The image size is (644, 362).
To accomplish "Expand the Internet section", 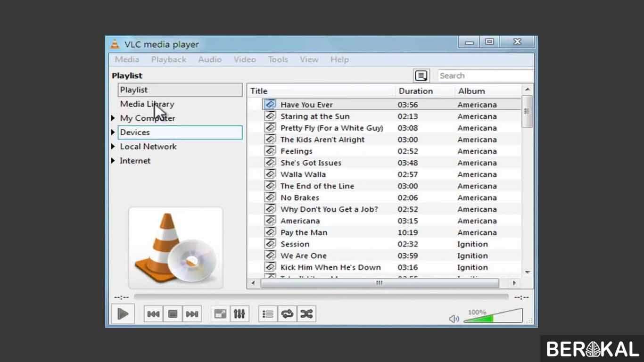I will pos(113,161).
